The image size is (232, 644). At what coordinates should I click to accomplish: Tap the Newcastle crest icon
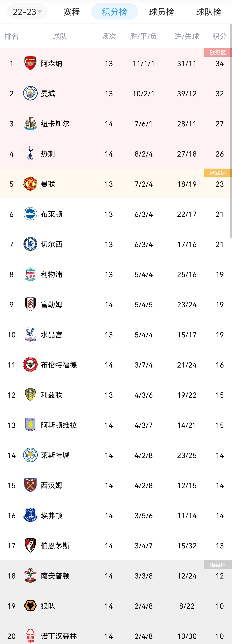(30, 124)
